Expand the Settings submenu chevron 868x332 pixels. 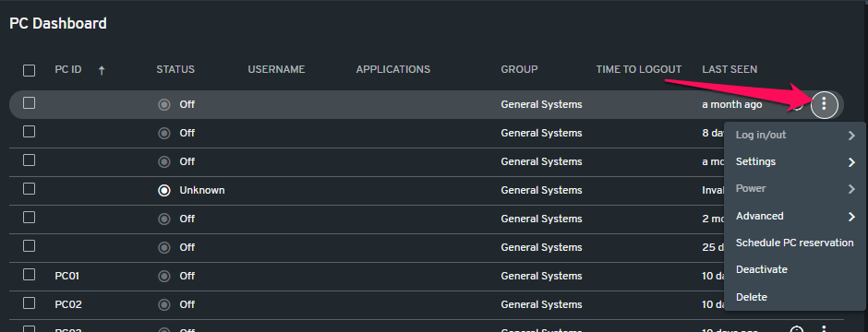[x=851, y=162]
